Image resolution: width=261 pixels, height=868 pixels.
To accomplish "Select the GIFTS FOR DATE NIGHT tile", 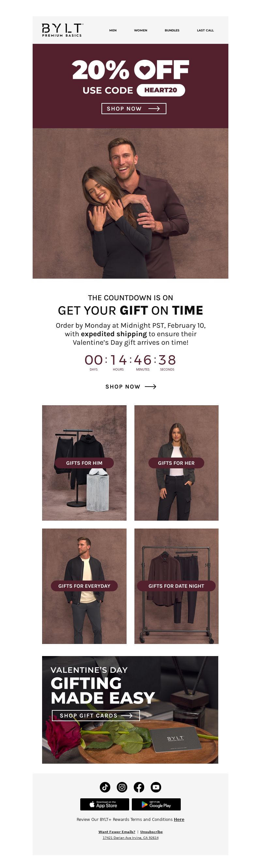I will (x=176, y=586).
